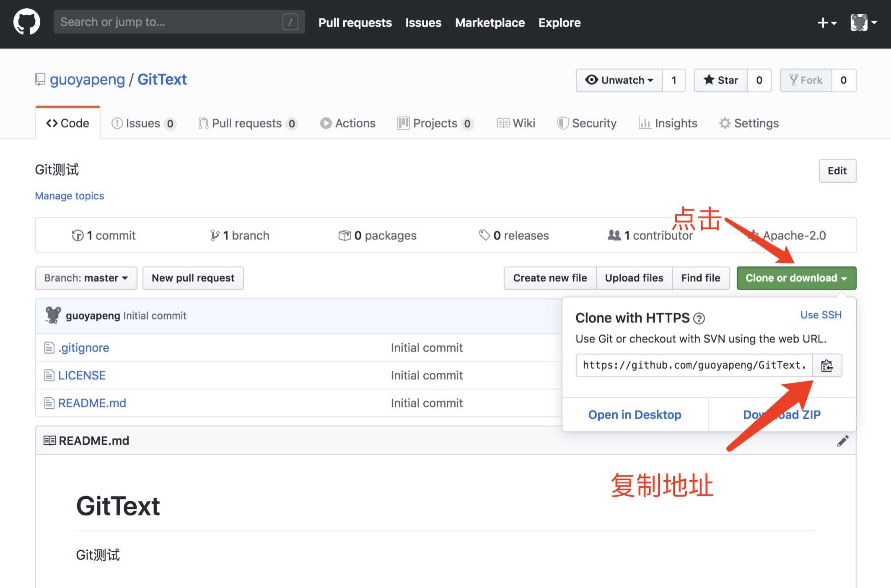
Task: Click the copy URL to clipboard icon
Action: coord(827,364)
